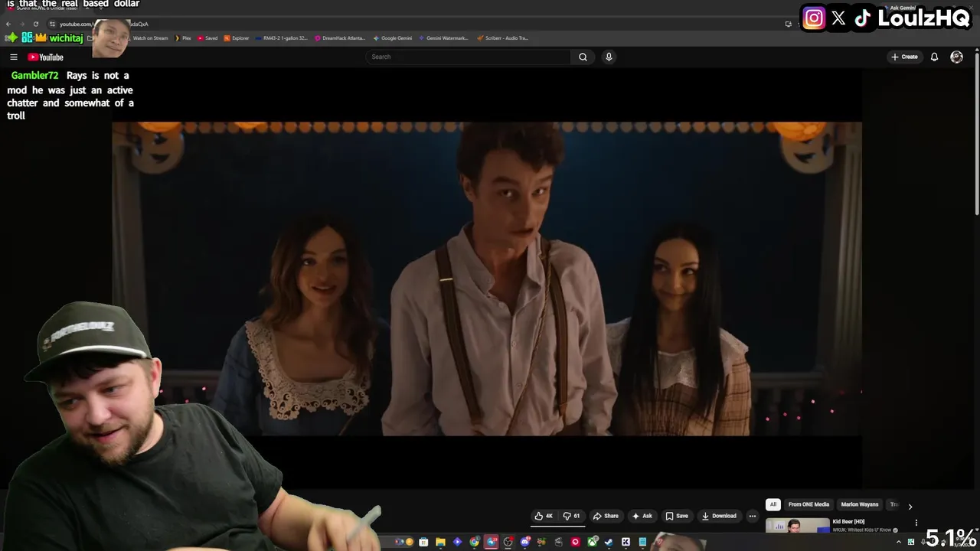This screenshot has height=551, width=980.
Task: Click the browser forward arrow
Action: click(22, 24)
